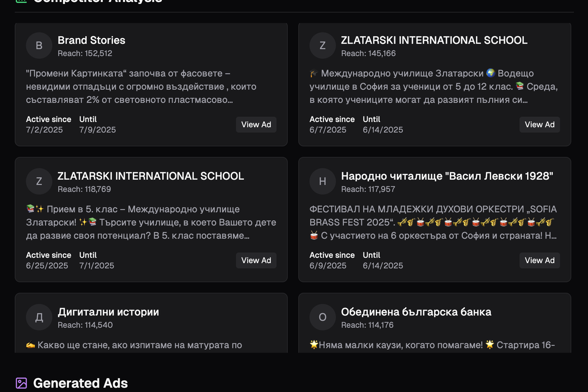
Task: Click the 7/2/2025 active since date
Action: pyautogui.click(x=45, y=130)
